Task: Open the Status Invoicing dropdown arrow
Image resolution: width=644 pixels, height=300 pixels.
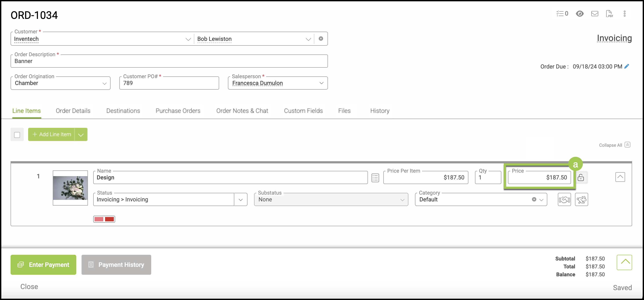Action: coord(240,200)
